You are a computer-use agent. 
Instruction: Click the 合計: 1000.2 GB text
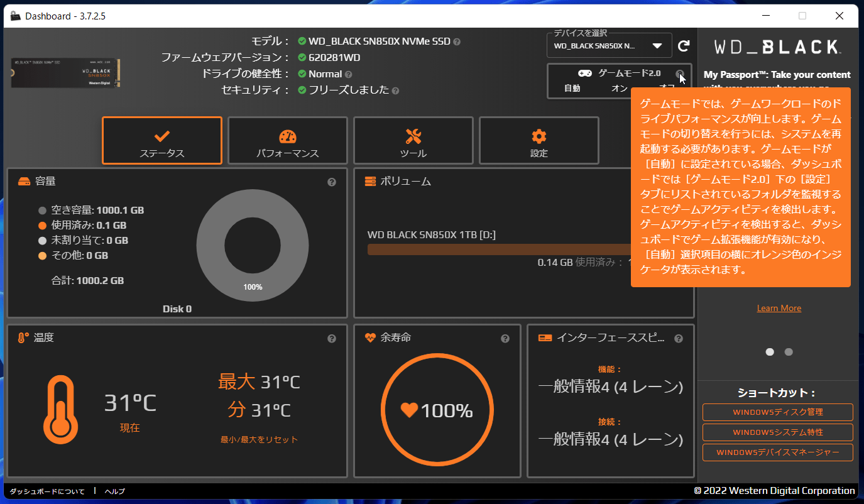click(x=87, y=281)
